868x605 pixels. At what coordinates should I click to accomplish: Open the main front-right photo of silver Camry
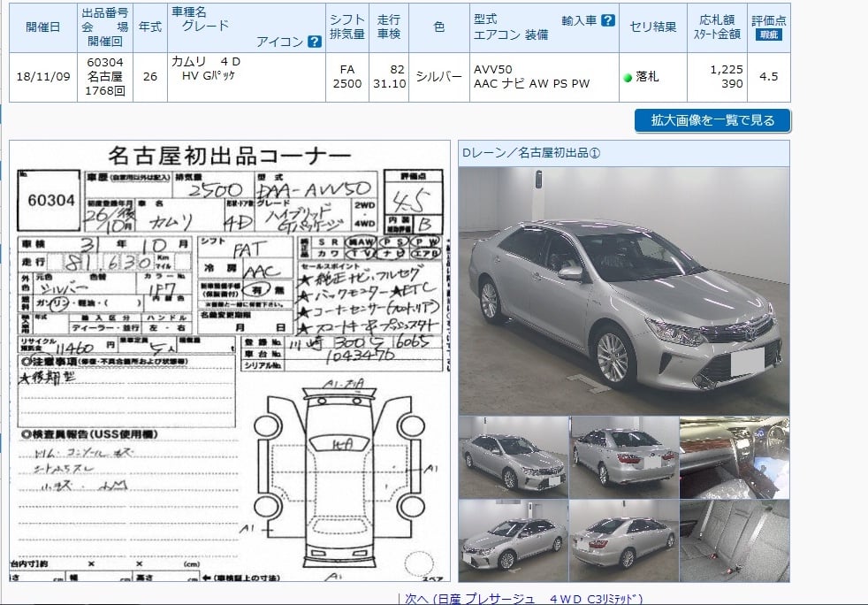(624, 291)
